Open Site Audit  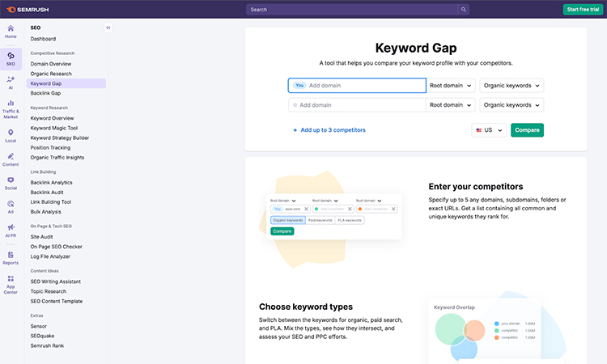pyautogui.click(x=41, y=237)
